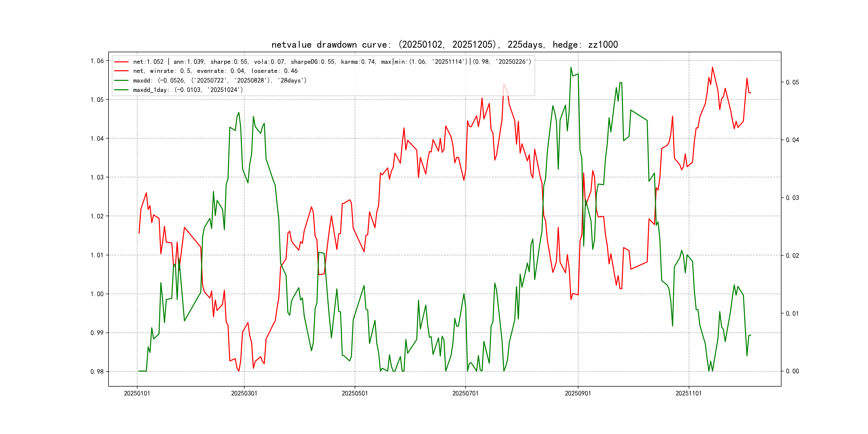
Task: Click green swatch beside maxdd legend entry
Action: point(121,81)
